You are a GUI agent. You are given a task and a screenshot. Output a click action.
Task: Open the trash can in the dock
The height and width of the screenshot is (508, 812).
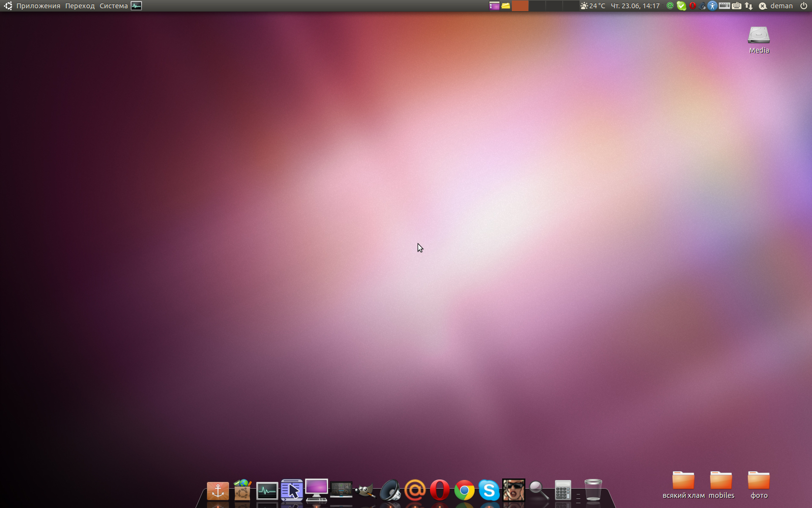point(593,490)
